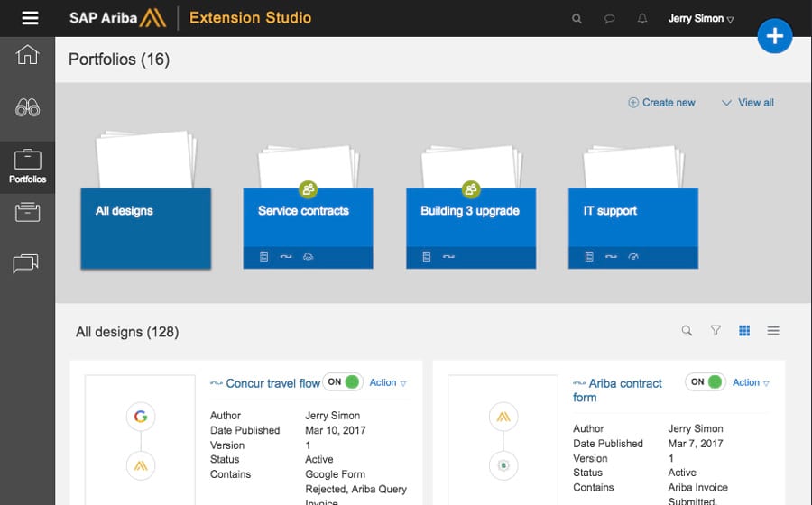Click form icon on IT support folder

pos(589,256)
